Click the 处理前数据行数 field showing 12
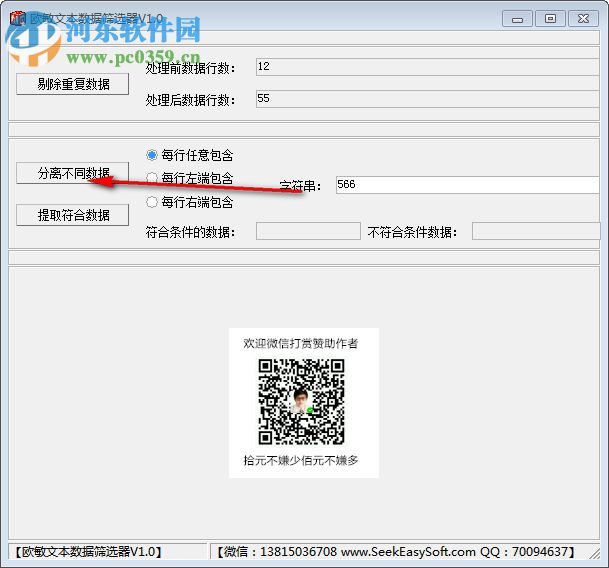Screen dimensions: 609x568 pos(428,67)
